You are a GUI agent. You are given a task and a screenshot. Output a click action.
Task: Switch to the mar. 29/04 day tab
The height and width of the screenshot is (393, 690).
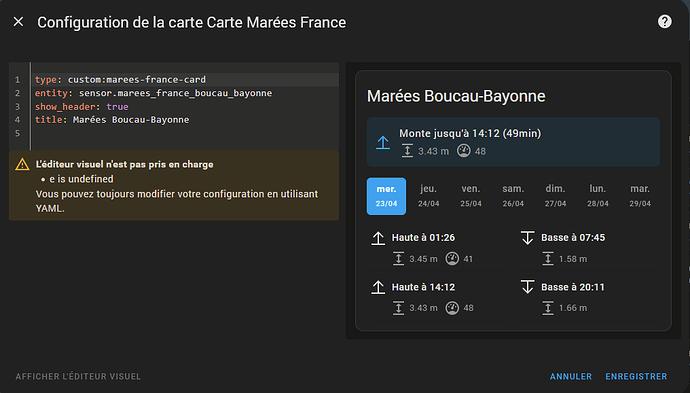pyautogui.click(x=640, y=196)
